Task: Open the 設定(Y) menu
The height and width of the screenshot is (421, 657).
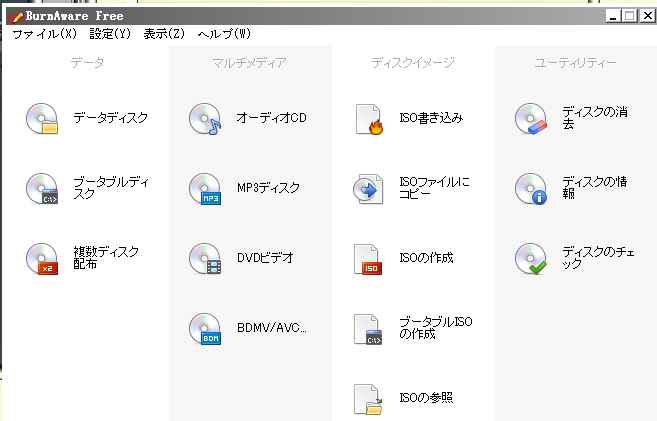Action: pyautogui.click(x=110, y=34)
